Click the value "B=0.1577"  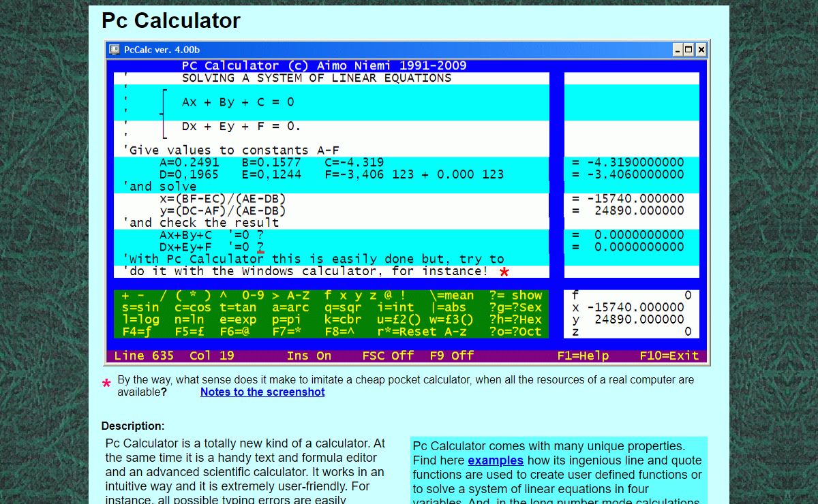(x=271, y=163)
